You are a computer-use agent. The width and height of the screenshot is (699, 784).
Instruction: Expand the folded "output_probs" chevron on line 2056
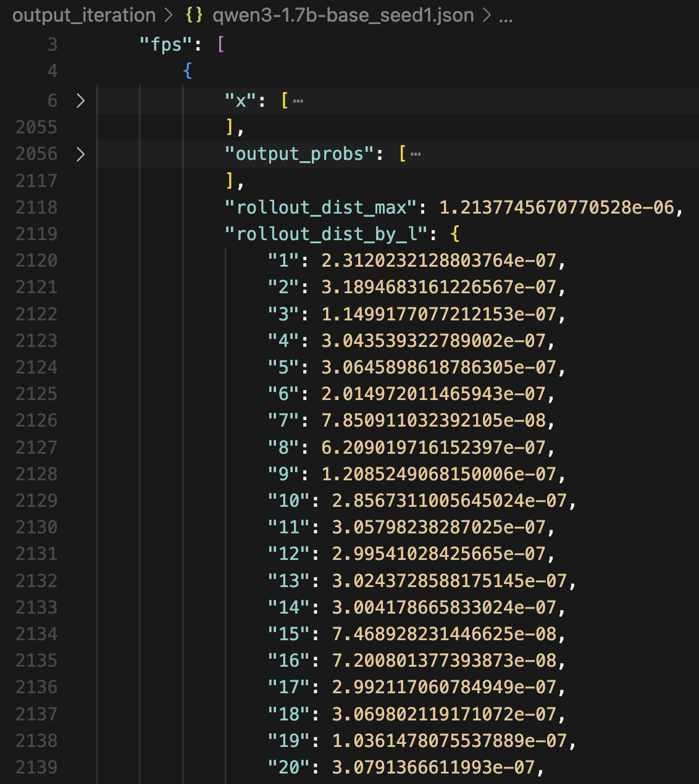(x=80, y=154)
